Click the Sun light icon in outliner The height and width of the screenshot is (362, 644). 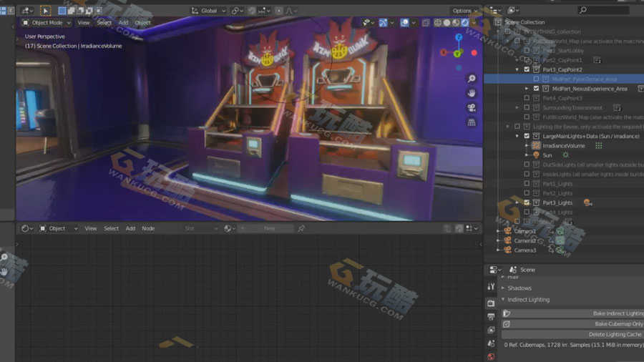click(536, 155)
